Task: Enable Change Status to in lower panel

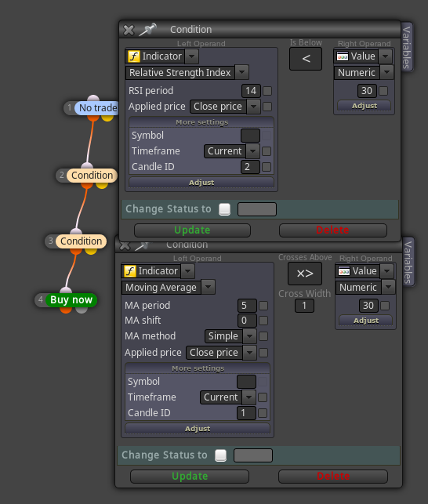Action: coord(220,455)
